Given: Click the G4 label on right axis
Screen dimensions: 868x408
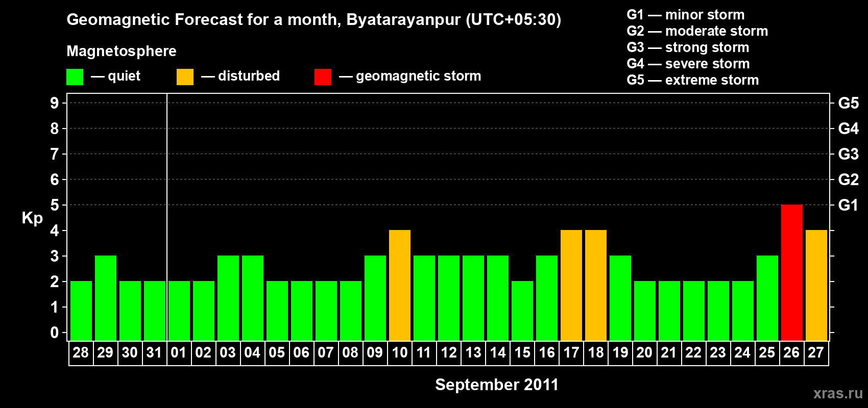Looking at the screenshot, I should [x=848, y=129].
